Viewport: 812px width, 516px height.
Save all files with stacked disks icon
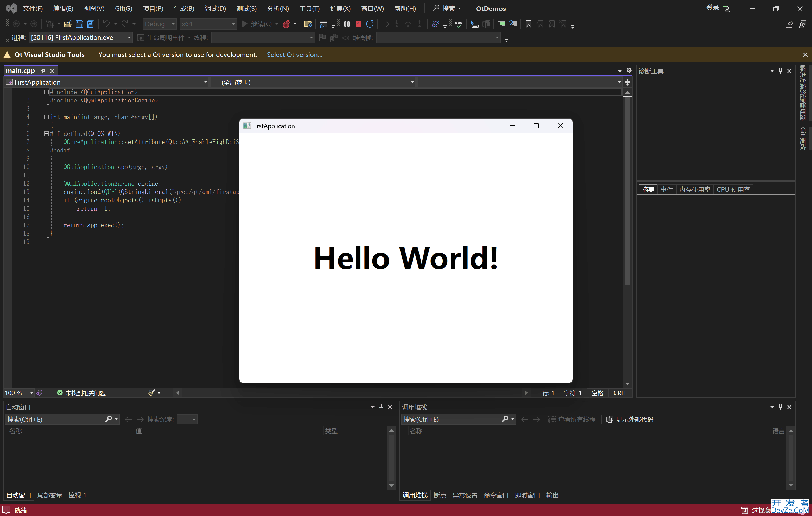click(91, 24)
